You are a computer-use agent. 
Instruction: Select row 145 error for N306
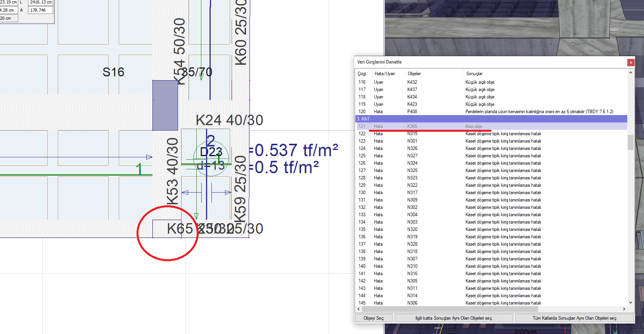pyautogui.click(x=412, y=303)
